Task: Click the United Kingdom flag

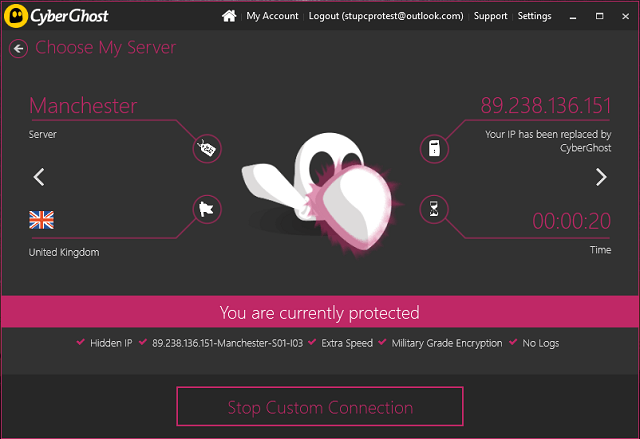Action: pyautogui.click(x=41, y=220)
